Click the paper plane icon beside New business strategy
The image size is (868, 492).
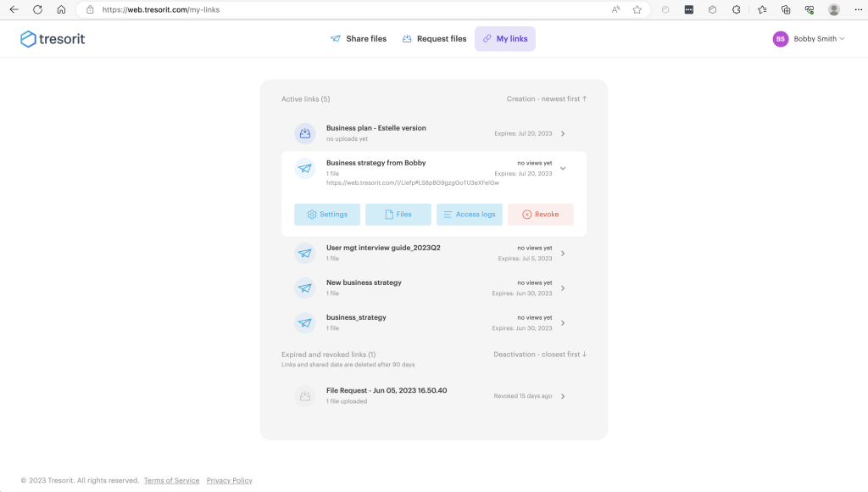(x=304, y=288)
